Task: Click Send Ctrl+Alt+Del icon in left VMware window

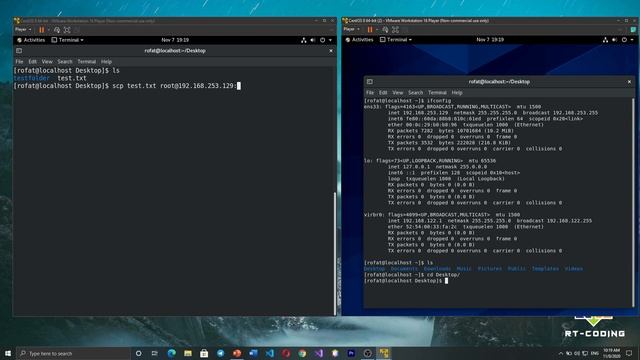Action: pos(57,30)
